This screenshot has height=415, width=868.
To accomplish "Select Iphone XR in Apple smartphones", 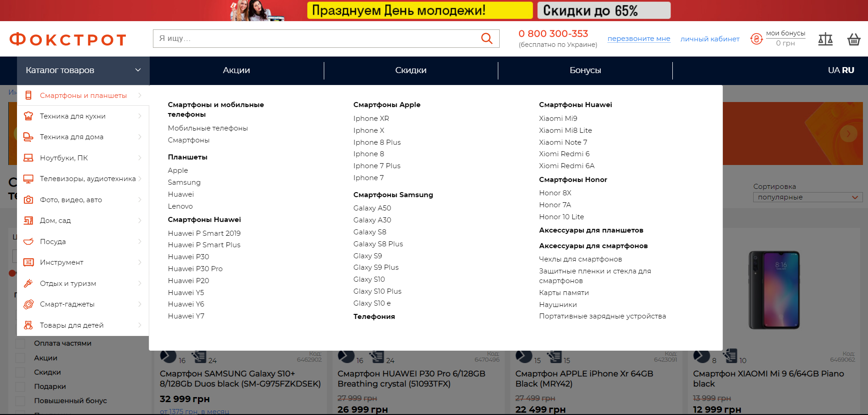I will tap(371, 119).
